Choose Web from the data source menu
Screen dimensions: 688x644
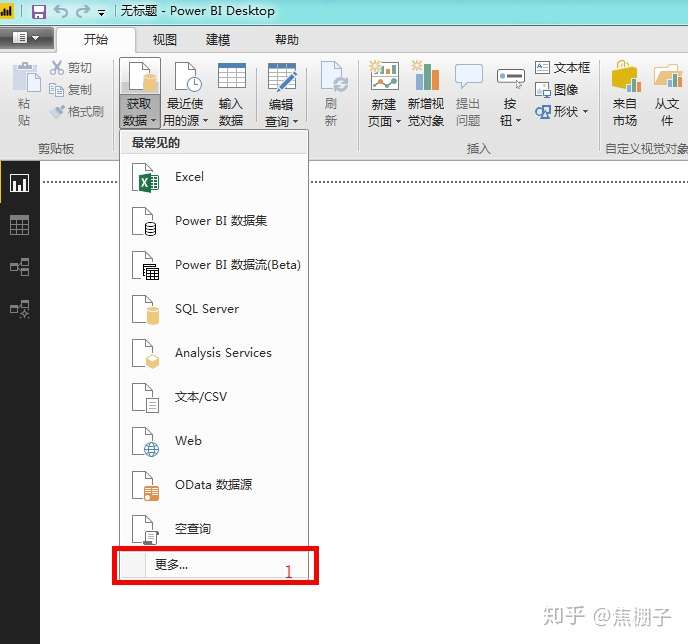(214, 440)
